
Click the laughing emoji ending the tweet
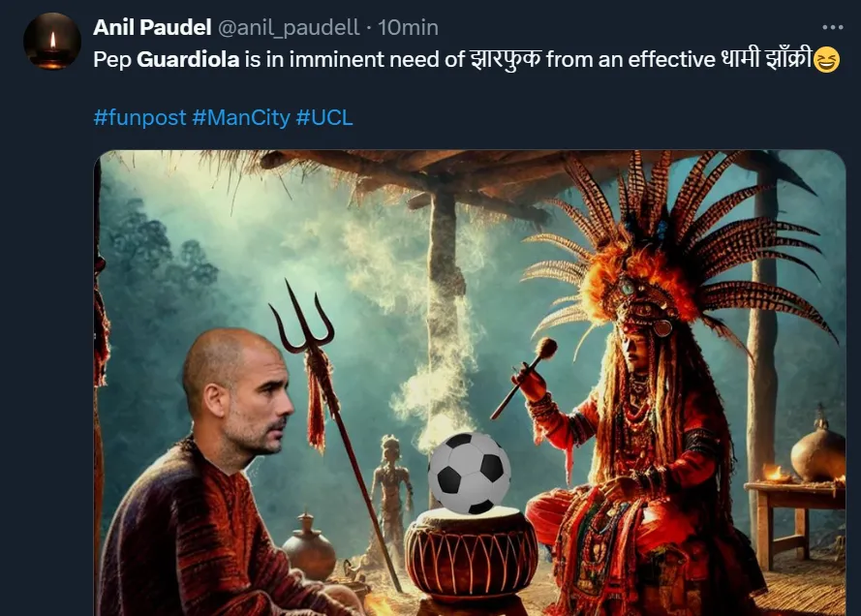826,59
